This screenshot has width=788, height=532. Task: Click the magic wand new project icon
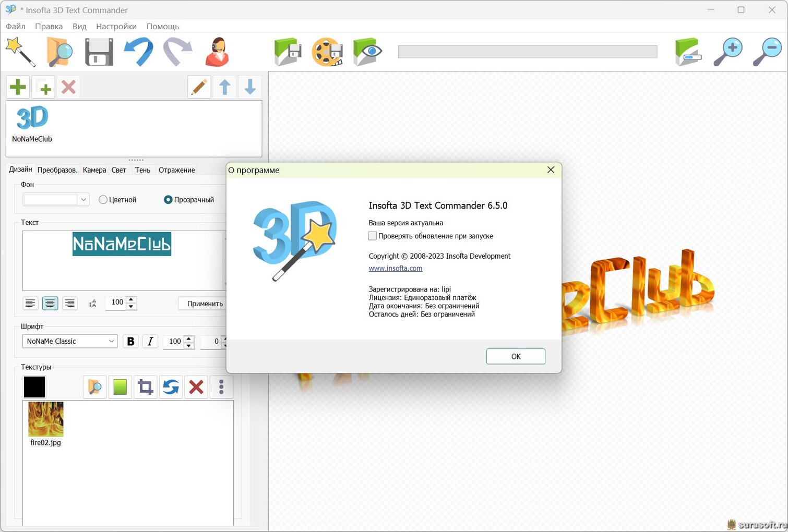[x=20, y=52]
